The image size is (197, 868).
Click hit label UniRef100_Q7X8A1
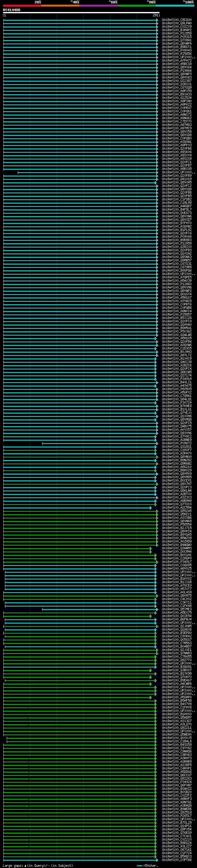coord(177,40)
